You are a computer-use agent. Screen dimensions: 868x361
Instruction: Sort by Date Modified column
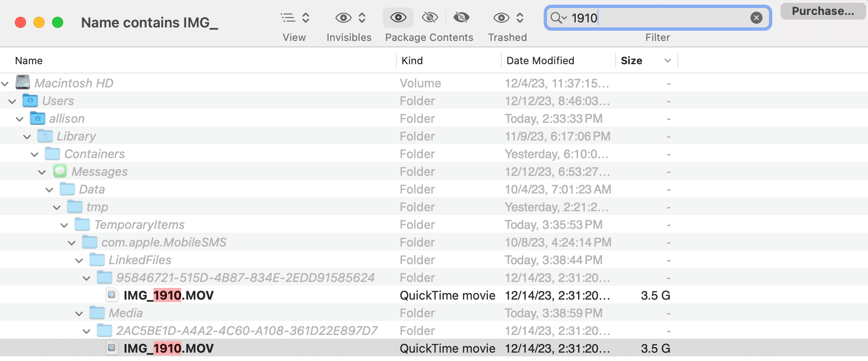click(x=540, y=60)
